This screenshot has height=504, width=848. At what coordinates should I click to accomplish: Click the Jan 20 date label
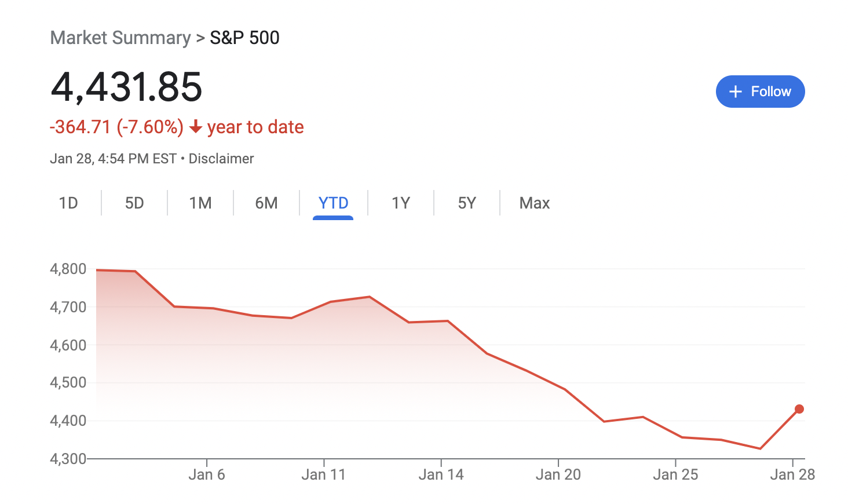[558, 475]
